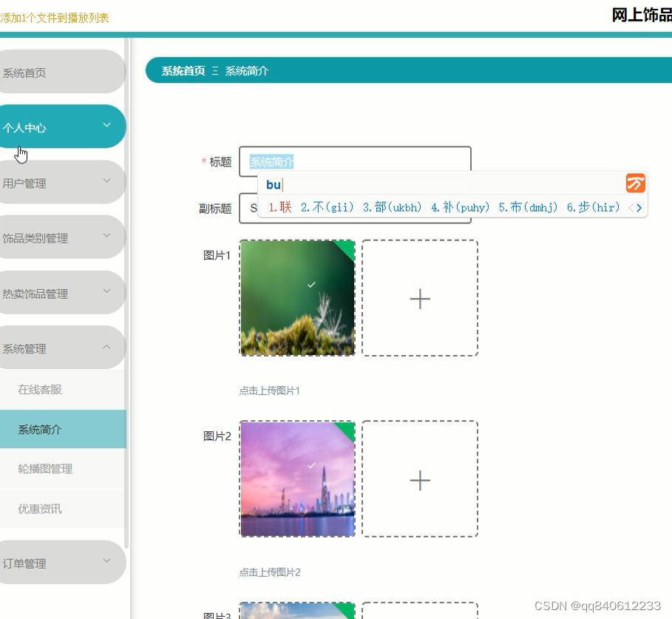Open the 热卖饰品管理 menu

61,292
